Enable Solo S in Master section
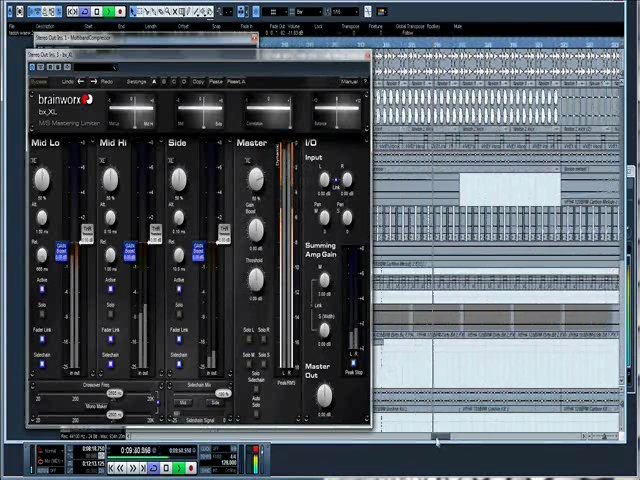Screen dimensions: 640x480 264,364
